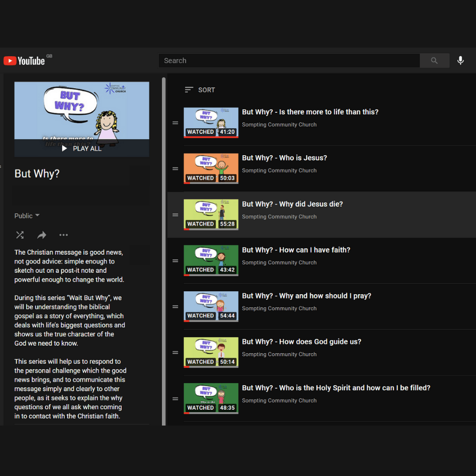
Task: Activate voice search microphone icon
Action: point(460,60)
